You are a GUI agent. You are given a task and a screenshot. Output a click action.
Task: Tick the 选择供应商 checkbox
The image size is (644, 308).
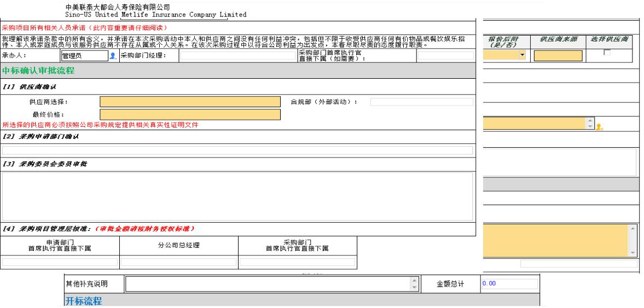(x=606, y=52)
